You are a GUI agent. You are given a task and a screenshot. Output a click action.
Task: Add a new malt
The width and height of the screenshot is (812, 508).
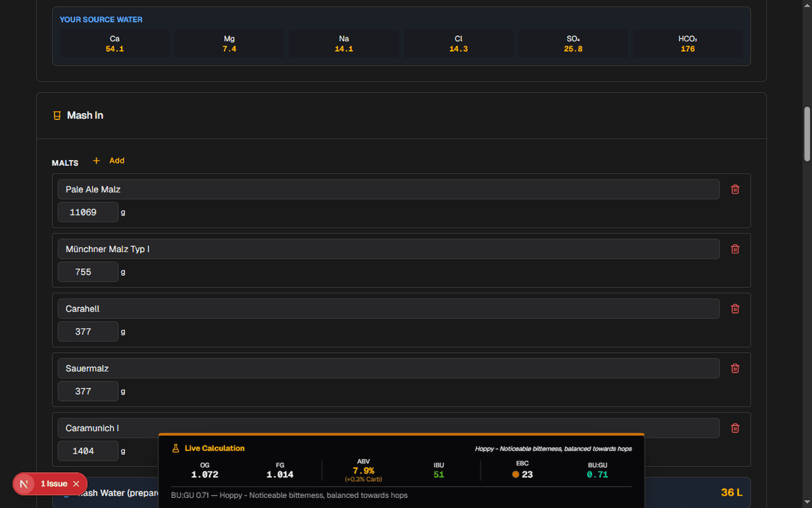(x=109, y=161)
